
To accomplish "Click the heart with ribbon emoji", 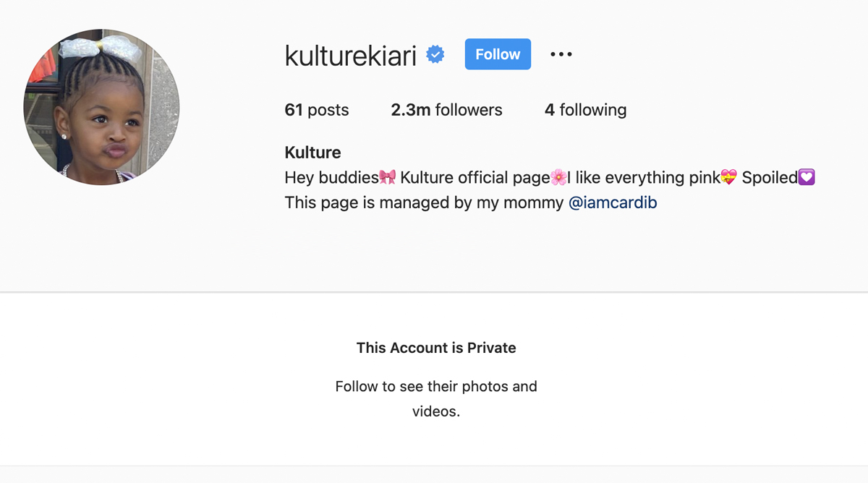I will tap(728, 177).
